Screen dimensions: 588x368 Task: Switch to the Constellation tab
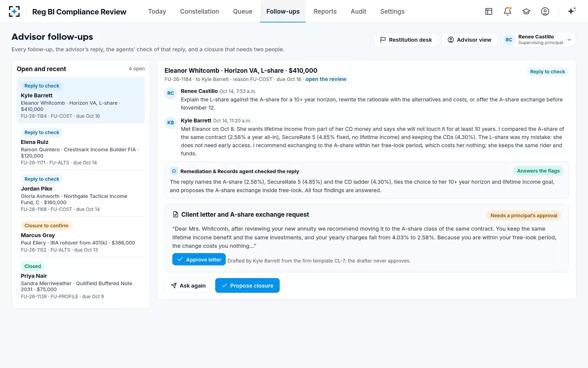(200, 11)
